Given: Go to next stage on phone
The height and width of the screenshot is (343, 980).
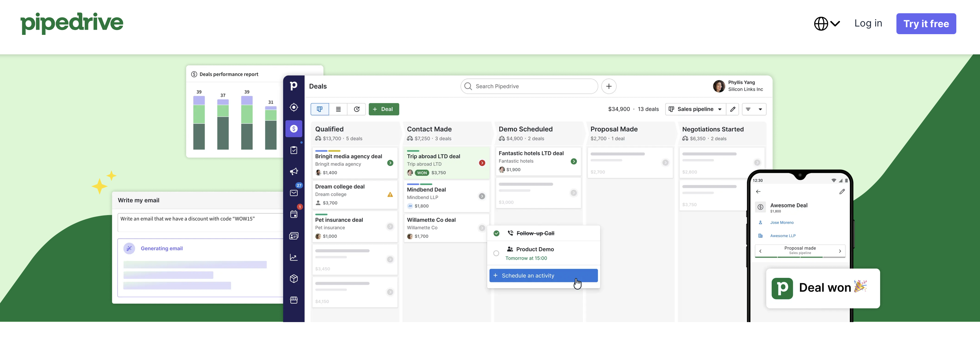Looking at the screenshot, I should (840, 251).
